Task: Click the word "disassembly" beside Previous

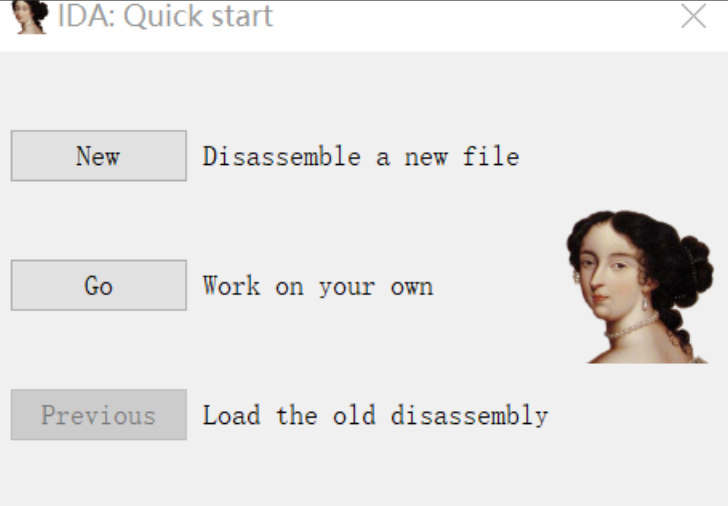Action: click(469, 415)
